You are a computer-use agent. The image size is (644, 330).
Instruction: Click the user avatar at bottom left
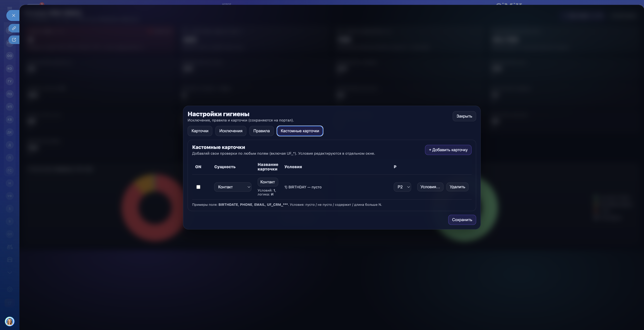click(10, 321)
